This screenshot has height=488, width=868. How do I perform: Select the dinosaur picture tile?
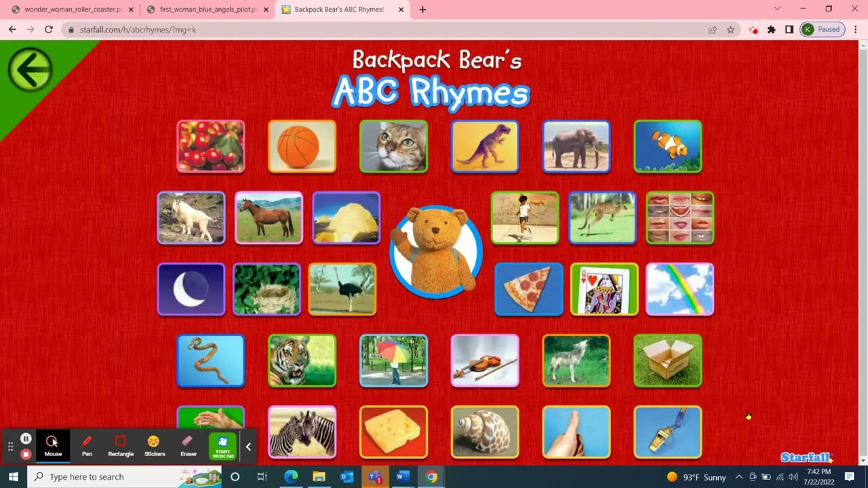485,146
